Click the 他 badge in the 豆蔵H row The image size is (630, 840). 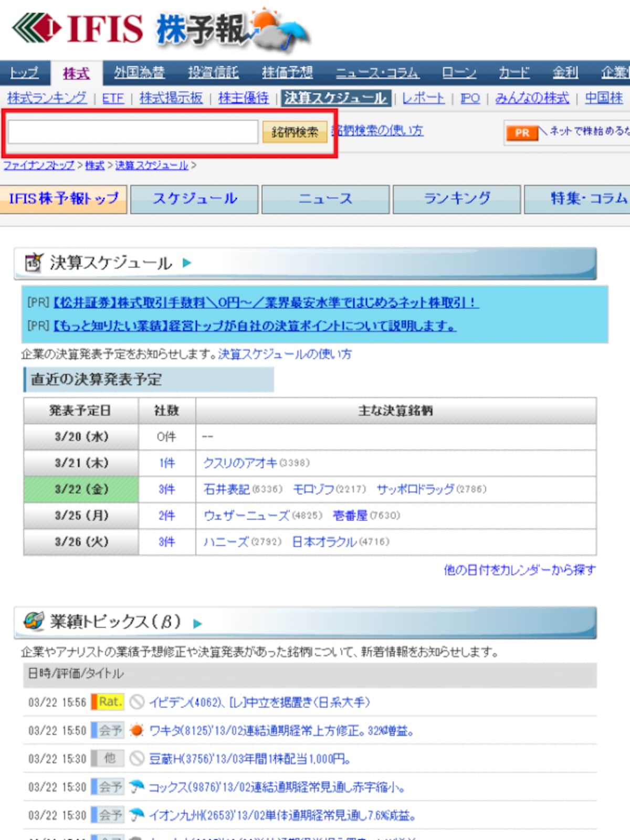pyautogui.click(x=108, y=759)
